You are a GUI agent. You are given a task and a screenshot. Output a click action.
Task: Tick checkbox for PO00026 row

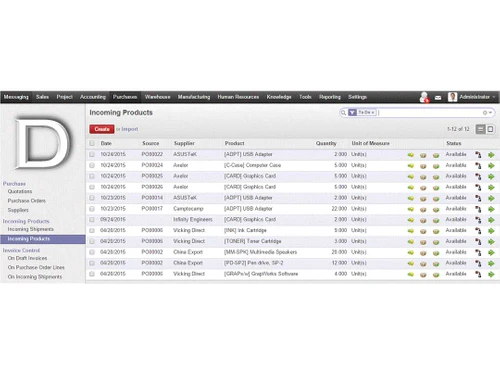92,187
